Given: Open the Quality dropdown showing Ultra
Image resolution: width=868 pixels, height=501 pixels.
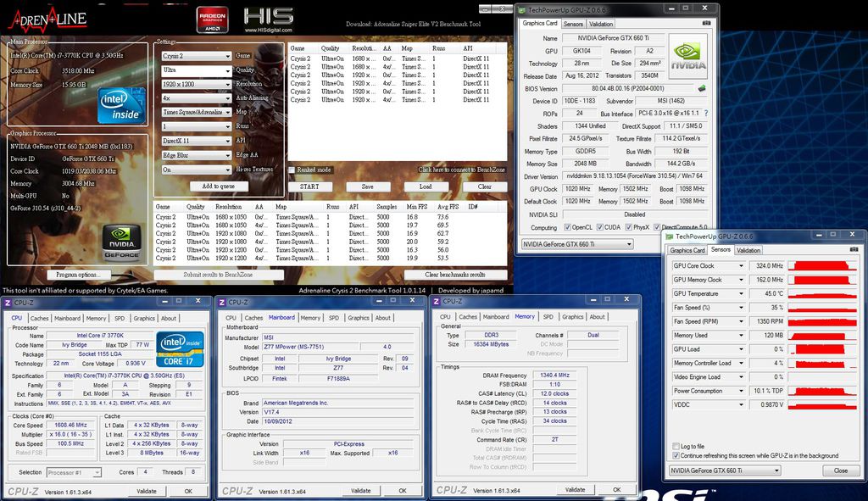Looking at the screenshot, I should tap(196, 70).
